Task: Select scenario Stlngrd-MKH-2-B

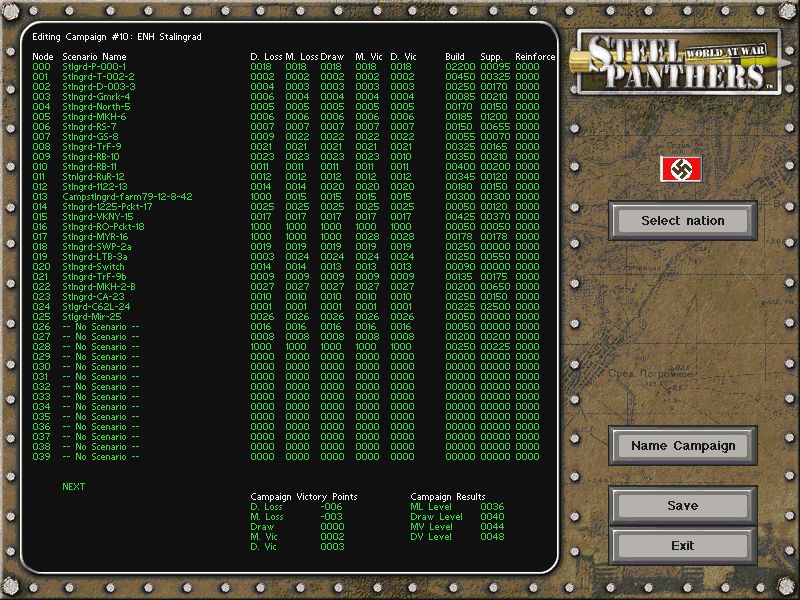Action: tap(99, 287)
